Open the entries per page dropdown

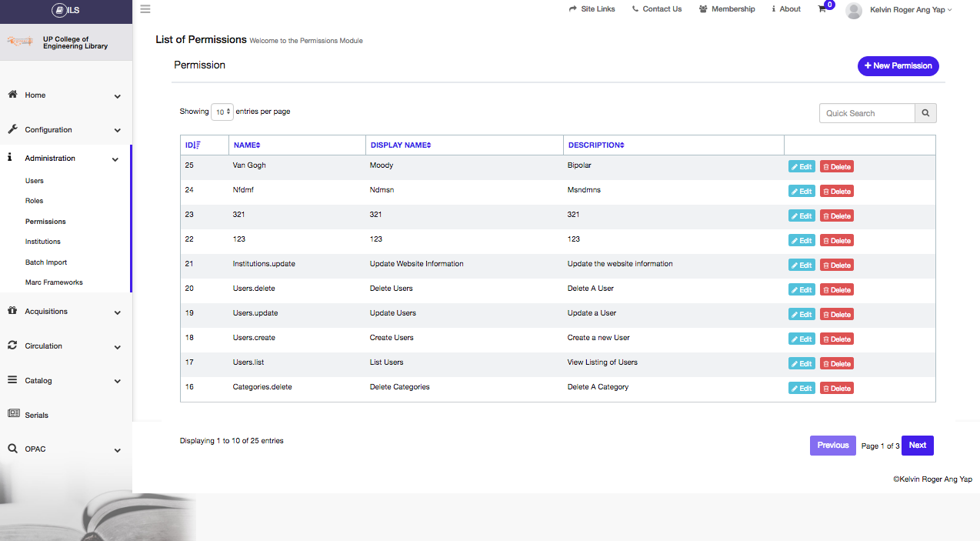(x=222, y=112)
